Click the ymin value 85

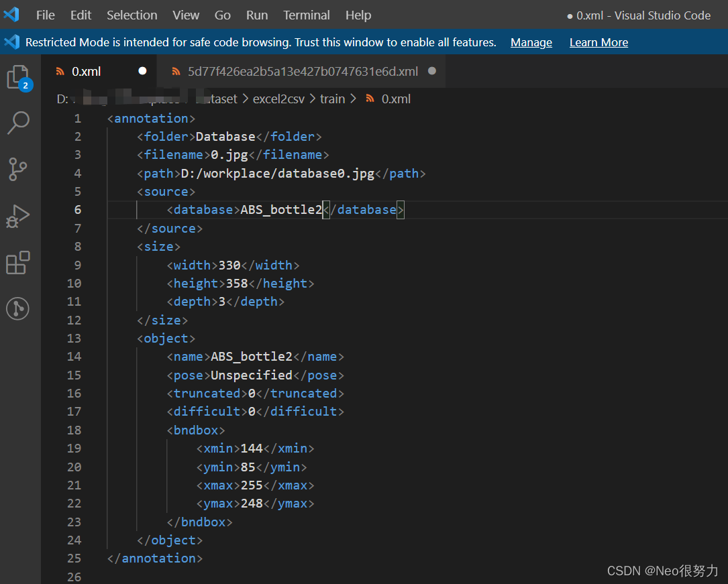coord(248,467)
